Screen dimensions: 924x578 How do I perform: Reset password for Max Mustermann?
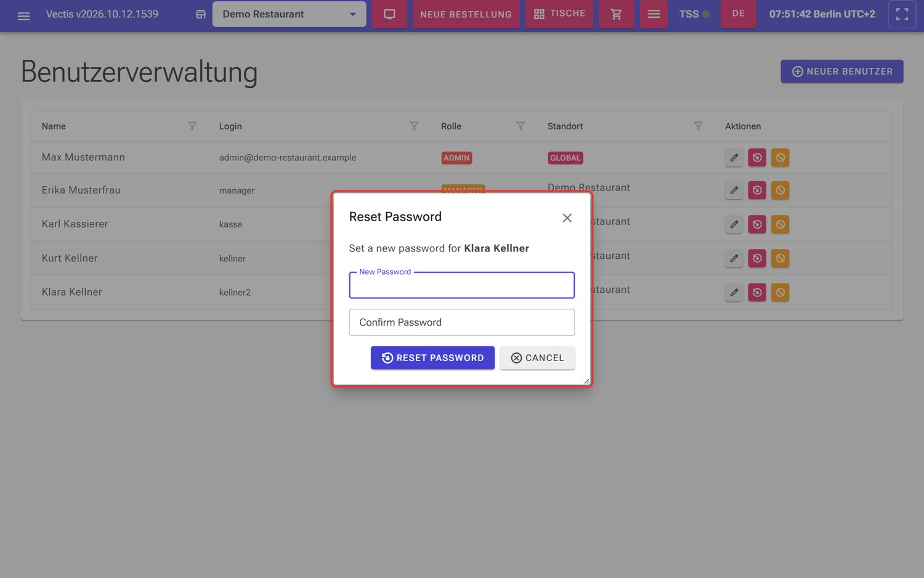[x=757, y=158]
